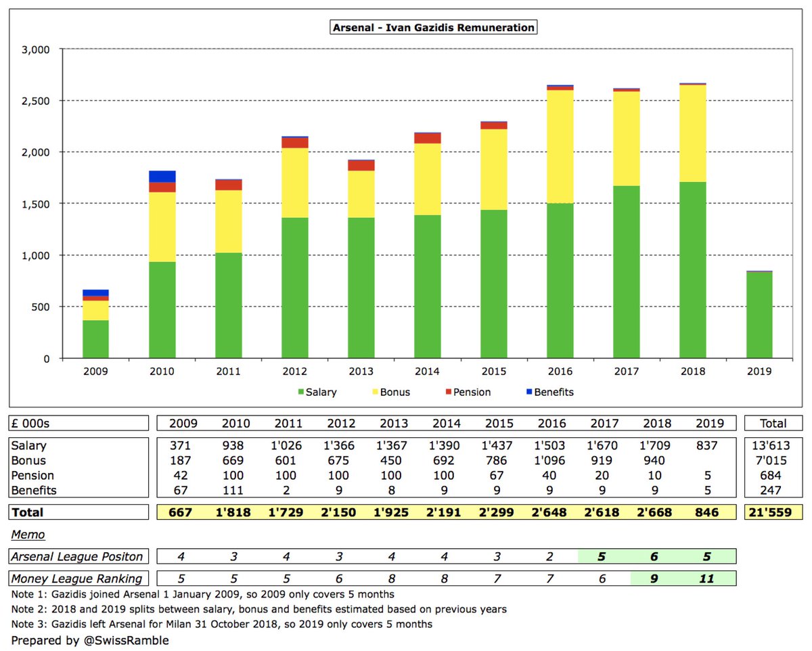Screen dimensions: 812x651
Task: Click 'Prepared by @SwissRamble' credit
Action: click(90, 640)
